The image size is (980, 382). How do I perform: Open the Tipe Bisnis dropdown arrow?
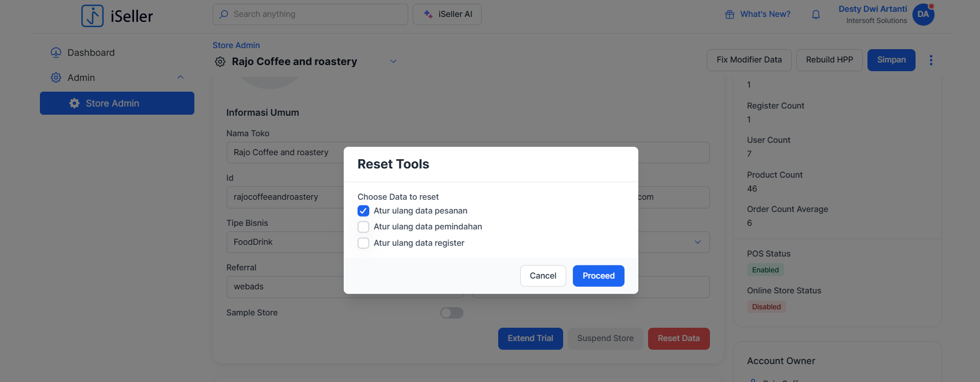pos(697,242)
